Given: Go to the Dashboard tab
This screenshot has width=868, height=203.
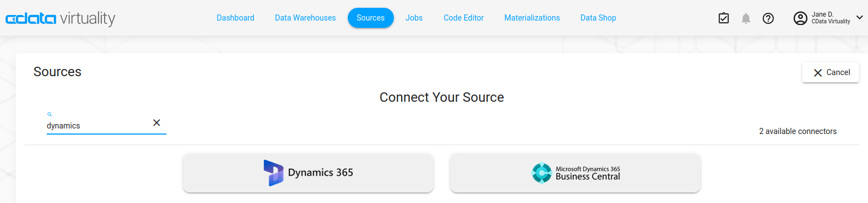Looking at the screenshot, I should tap(235, 18).
